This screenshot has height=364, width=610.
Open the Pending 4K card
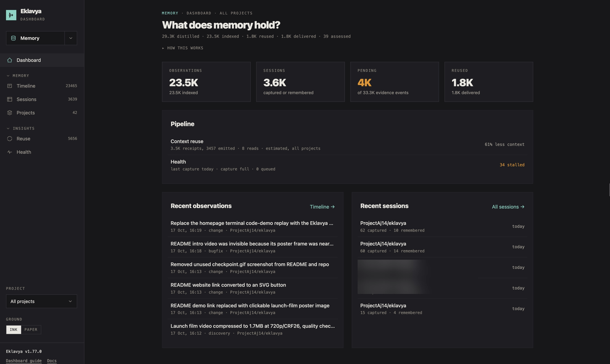pyautogui.click(x=395, y=82)
